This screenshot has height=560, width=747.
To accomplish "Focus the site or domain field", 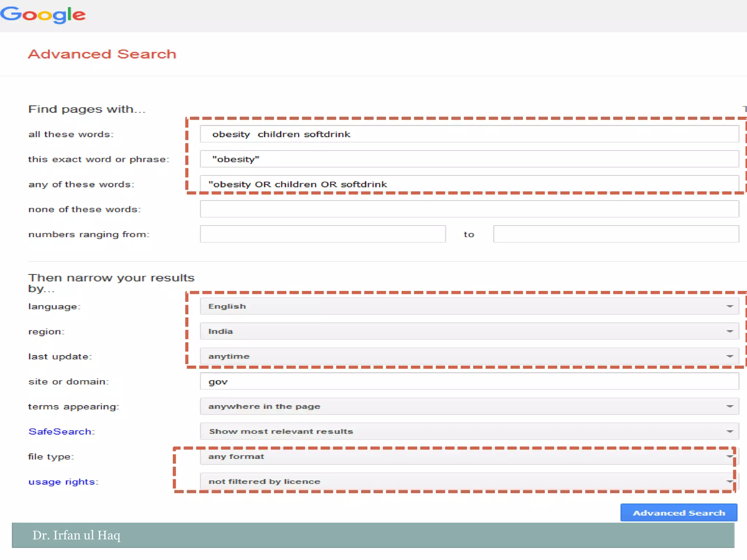I will (x=469, y=381).
